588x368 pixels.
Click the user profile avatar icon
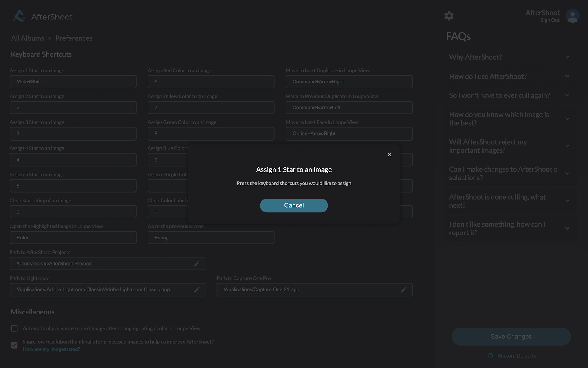point(573,16)
